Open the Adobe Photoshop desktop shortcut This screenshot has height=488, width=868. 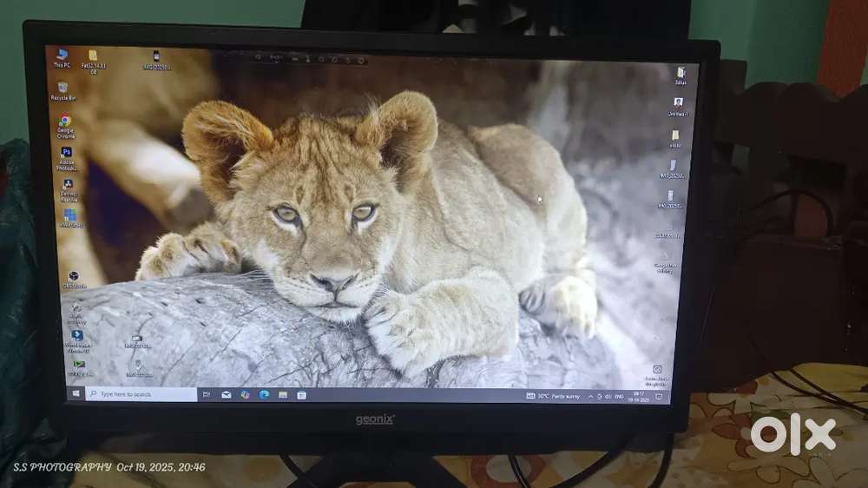click(x=66, y=154)
